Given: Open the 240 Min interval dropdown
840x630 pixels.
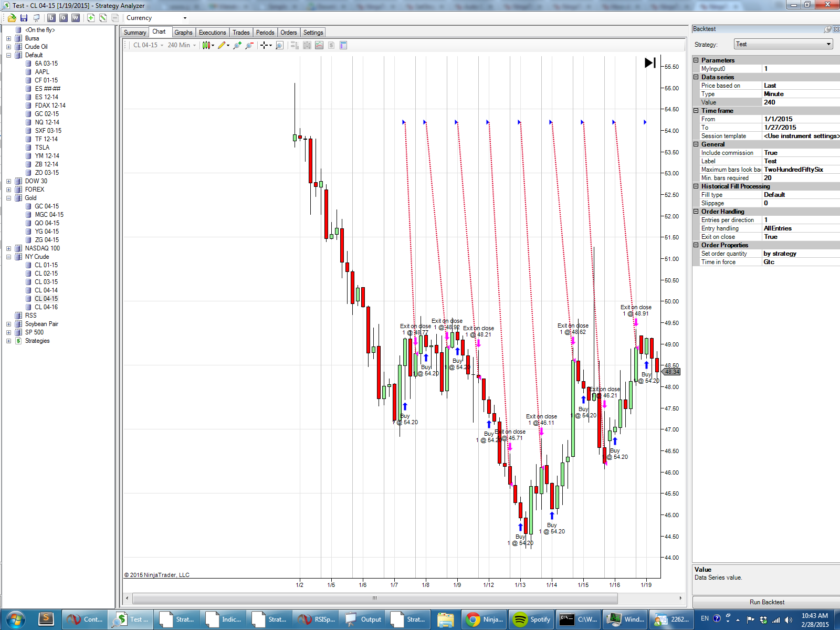Looking at the screenshot, I should (x=182, y=45).
